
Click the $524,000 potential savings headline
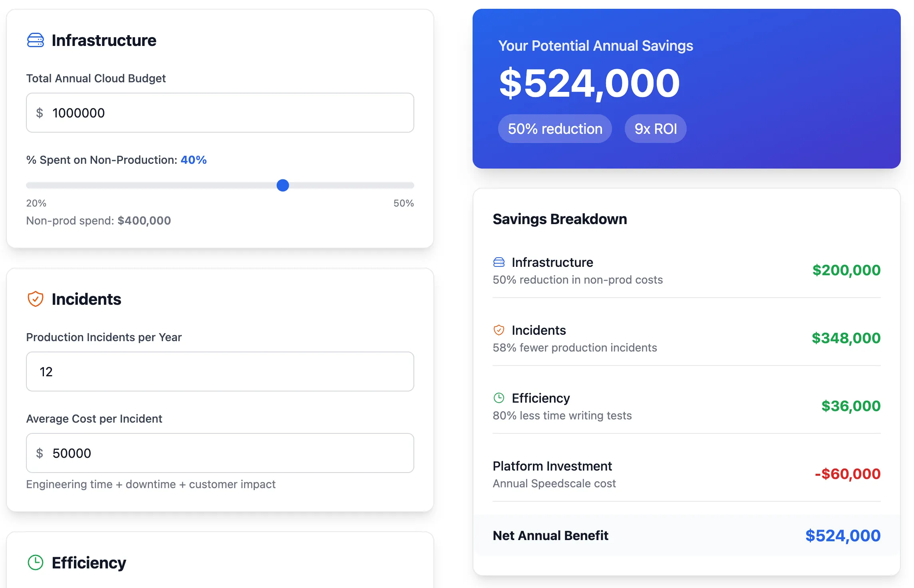tap(589, 83)
